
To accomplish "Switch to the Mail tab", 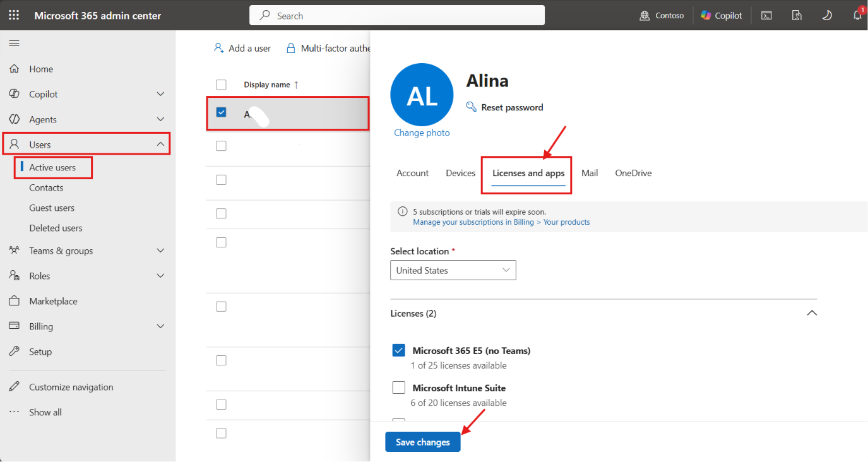I will tap(590, 173).
